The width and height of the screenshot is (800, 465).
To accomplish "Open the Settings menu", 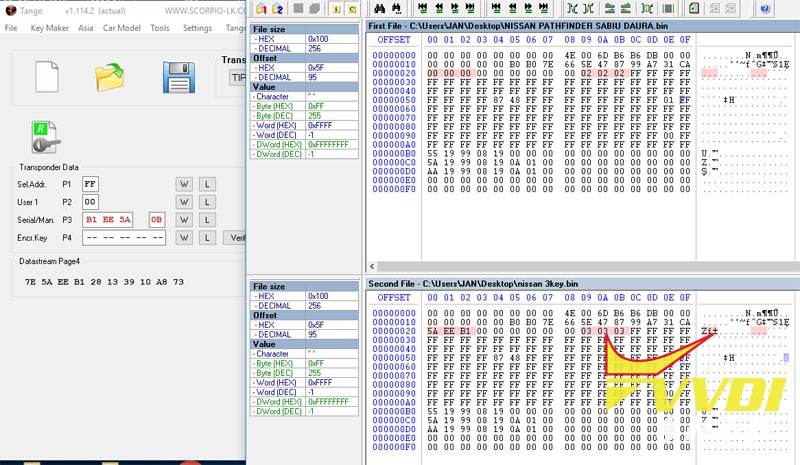I will click(x=197, y=28).
